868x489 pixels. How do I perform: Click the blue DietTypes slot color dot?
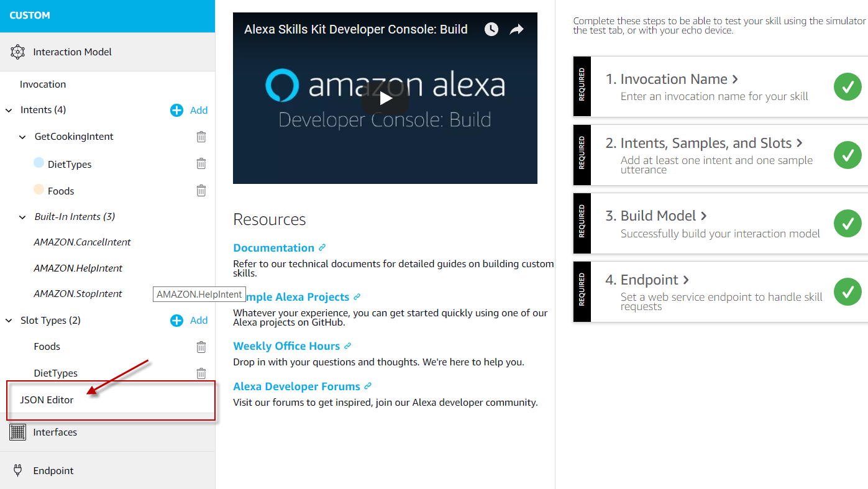[x=39, y=163]
